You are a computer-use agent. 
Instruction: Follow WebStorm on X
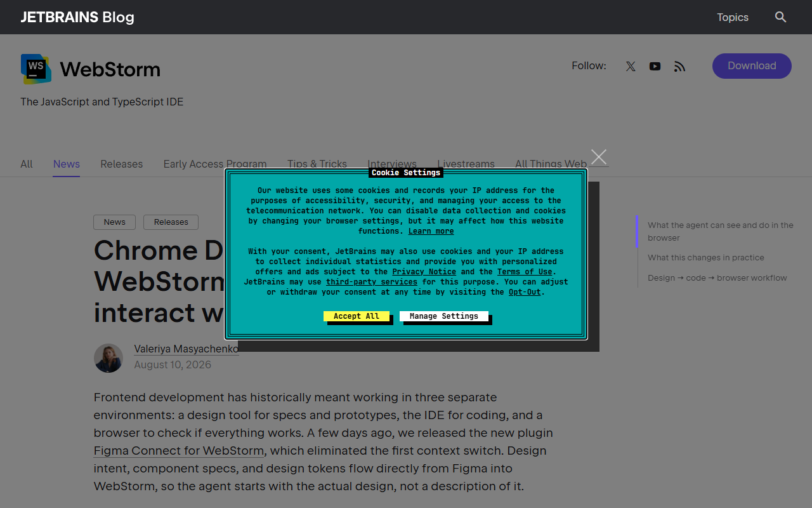tap(631, 66)
